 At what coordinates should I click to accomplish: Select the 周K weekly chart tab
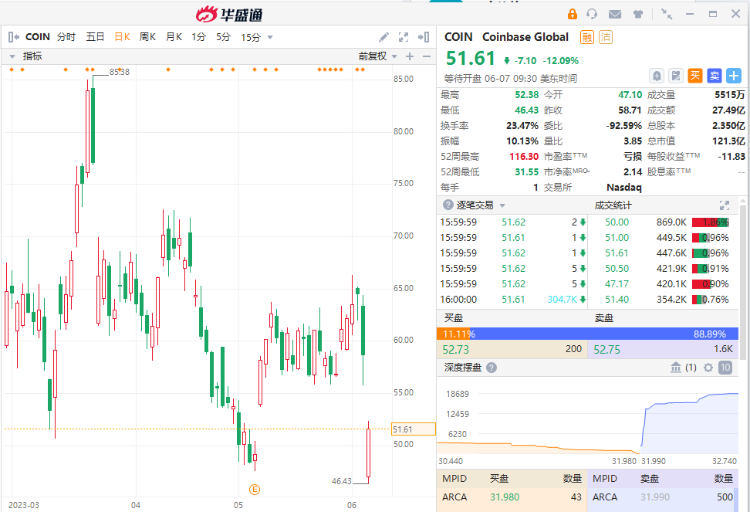(148, 37)
